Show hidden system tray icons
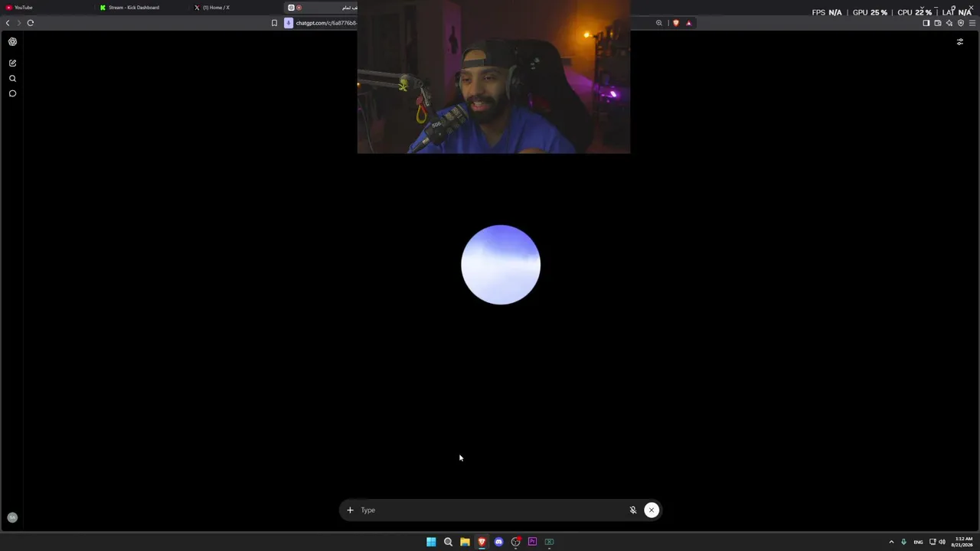The height and width of the screenshot is (551, 980). [891, 542]
